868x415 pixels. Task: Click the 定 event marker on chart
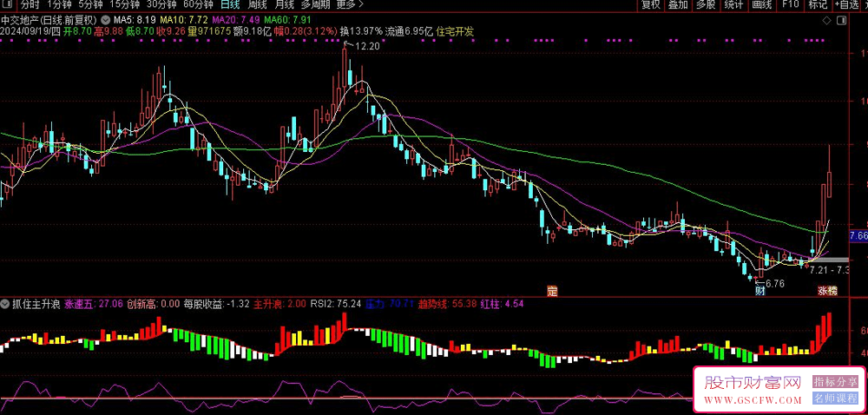pyautogui.click(x=550, y=291)
